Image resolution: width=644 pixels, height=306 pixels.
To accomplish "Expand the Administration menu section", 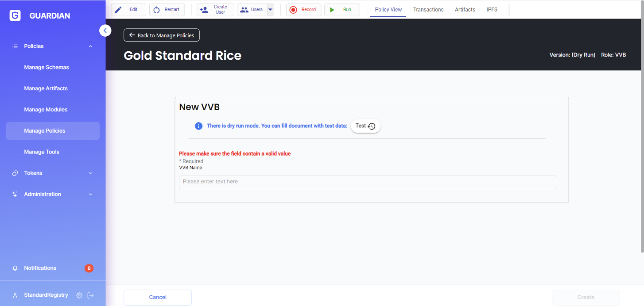I will (90, 195).
